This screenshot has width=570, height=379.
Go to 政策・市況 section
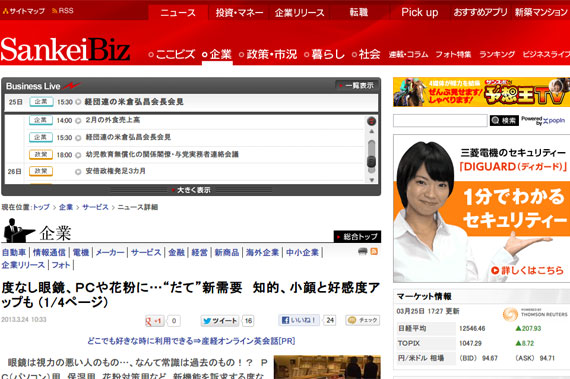pyautogui.click(x=268, y=55)
